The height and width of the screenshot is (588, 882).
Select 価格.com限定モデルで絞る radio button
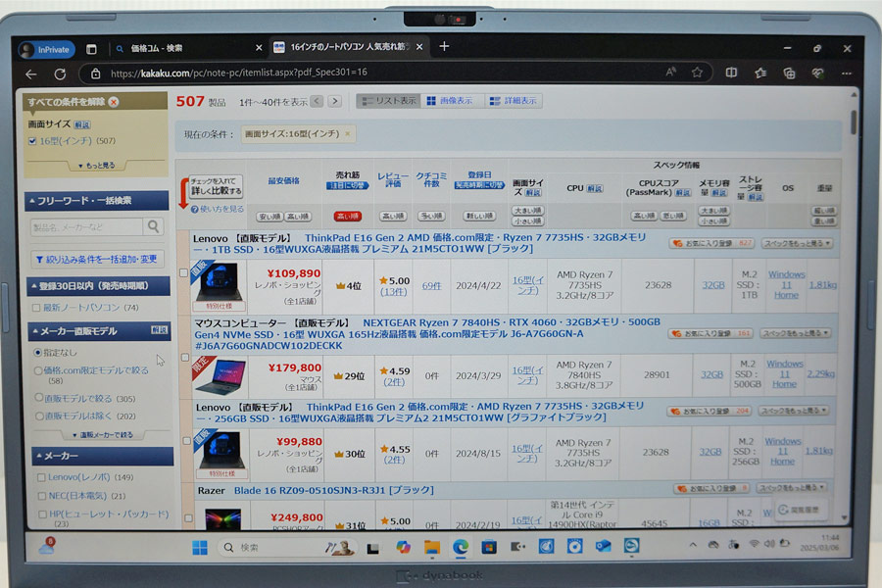pyautogui.click(x=38, y=370)
